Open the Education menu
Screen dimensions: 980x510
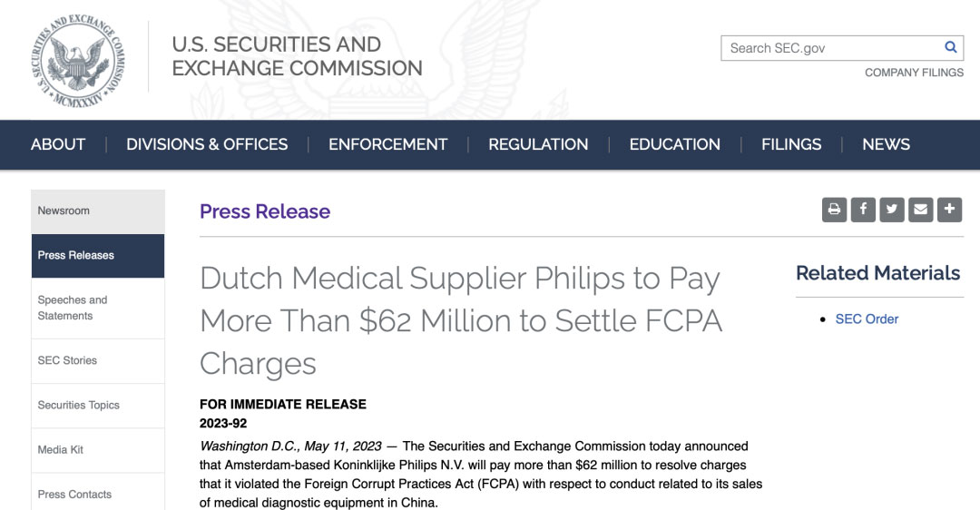pos(674,144)
